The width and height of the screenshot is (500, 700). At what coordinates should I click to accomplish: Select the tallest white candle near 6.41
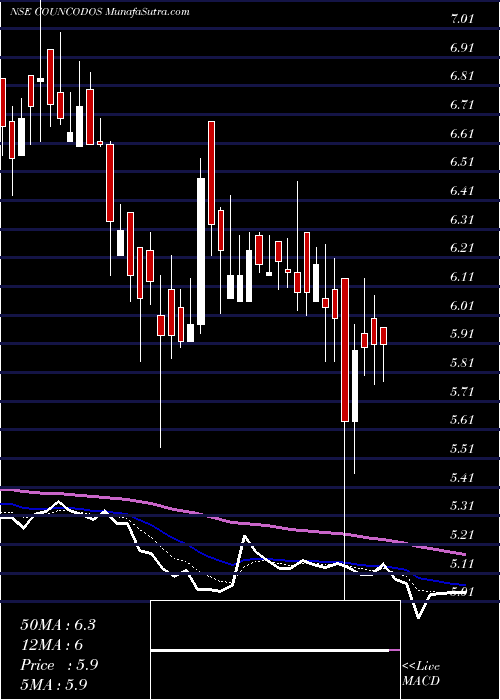(x=201, y=251)
